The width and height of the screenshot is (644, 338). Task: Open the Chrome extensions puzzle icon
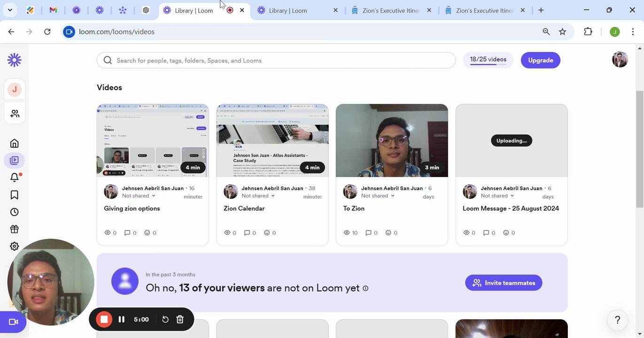click(x=588, y=32)
